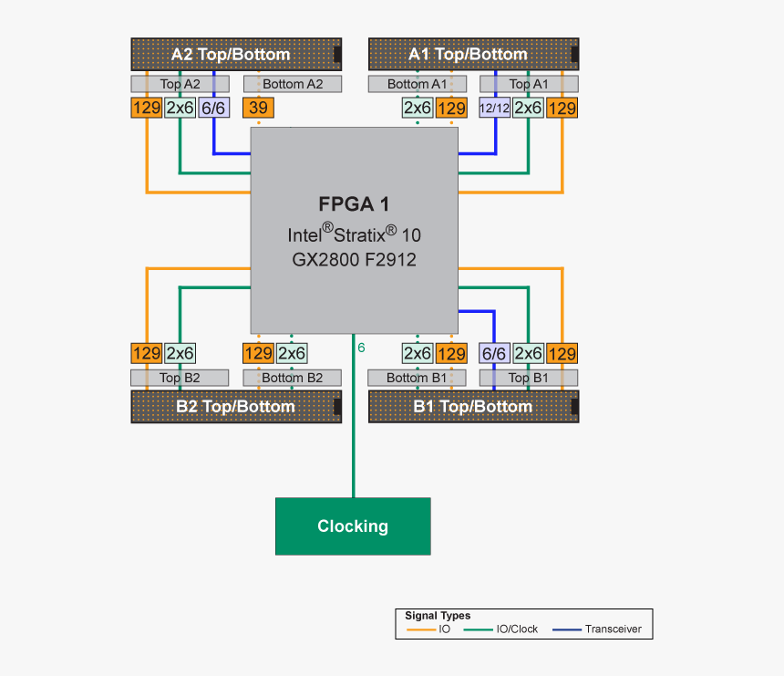The width and height of the screenshot is (784, 676).
Task: Click the GX2800 F2912 part number
Action: 354,260
